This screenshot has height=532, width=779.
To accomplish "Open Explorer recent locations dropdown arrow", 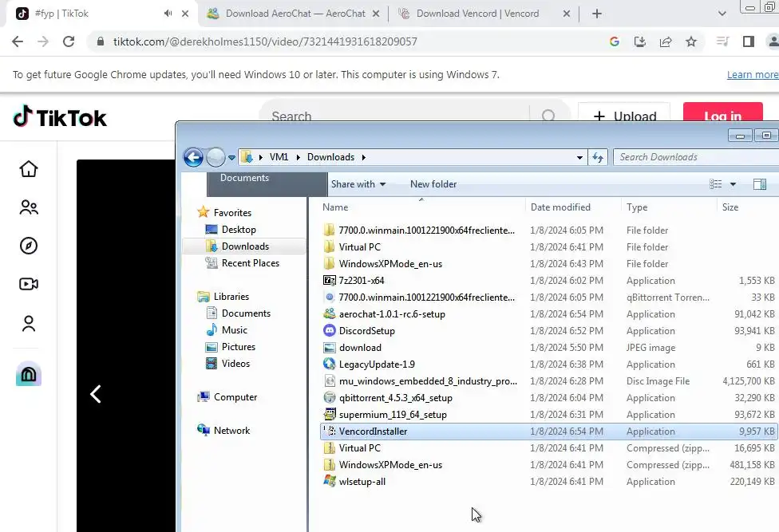I will (231, 158).
